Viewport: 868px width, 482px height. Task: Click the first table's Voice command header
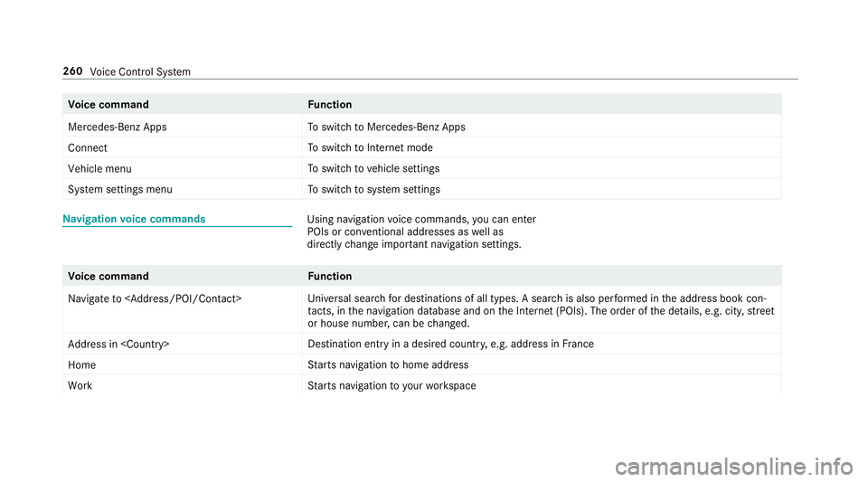108,105
